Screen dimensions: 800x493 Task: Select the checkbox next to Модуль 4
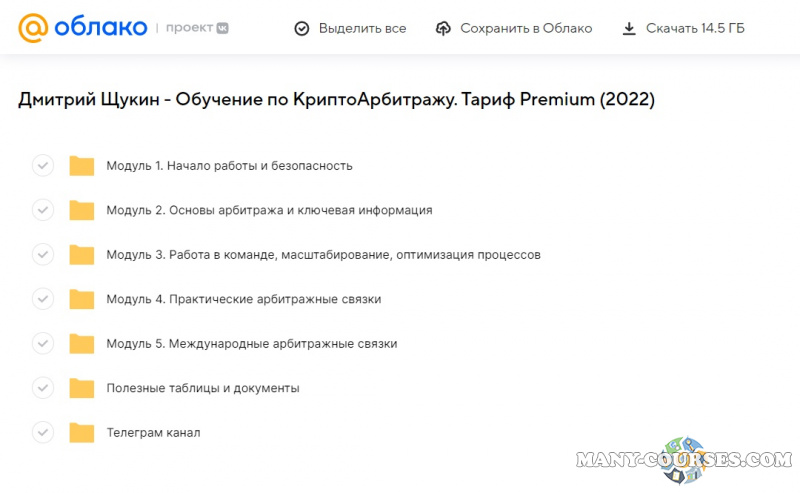(x=43, y=299)
